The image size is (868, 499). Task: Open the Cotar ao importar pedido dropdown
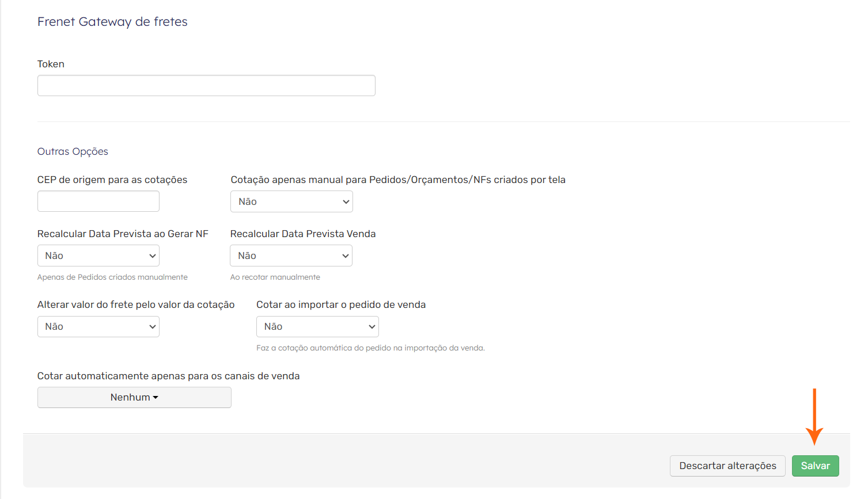pyautogui.click(x=317, y=326)
